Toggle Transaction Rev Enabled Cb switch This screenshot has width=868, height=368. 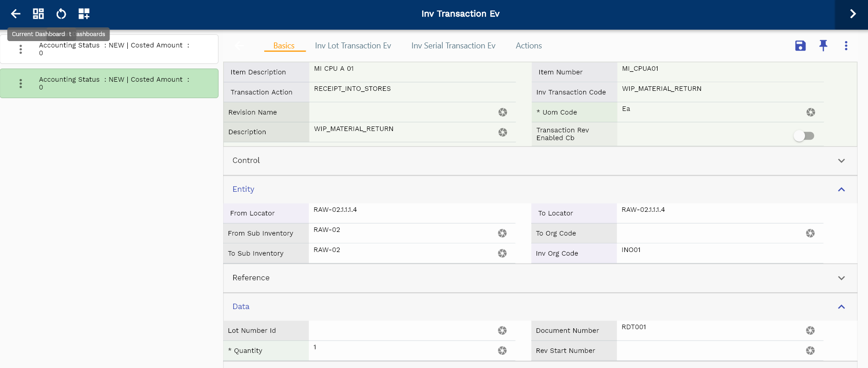pyautogui.click(x=804, y=136)
